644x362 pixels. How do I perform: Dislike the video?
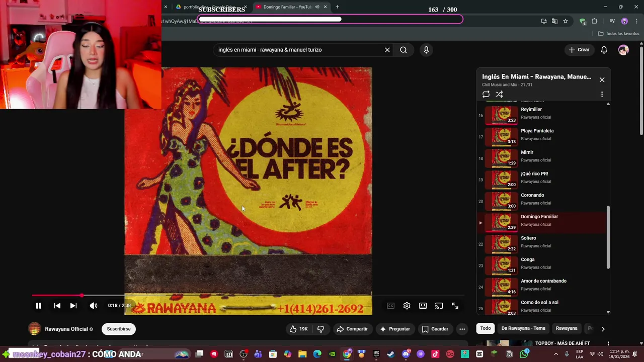[x=320, y=329]
